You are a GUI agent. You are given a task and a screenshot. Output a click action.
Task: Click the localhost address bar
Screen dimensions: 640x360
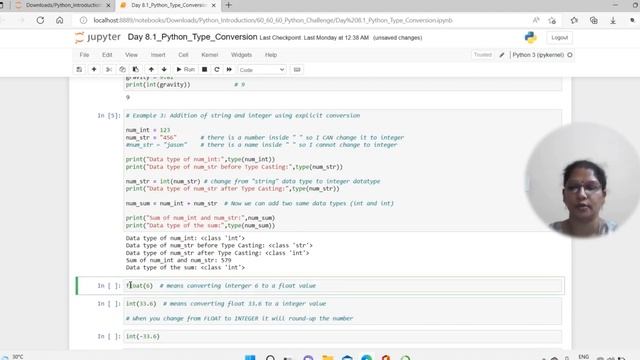coord(273,20)
